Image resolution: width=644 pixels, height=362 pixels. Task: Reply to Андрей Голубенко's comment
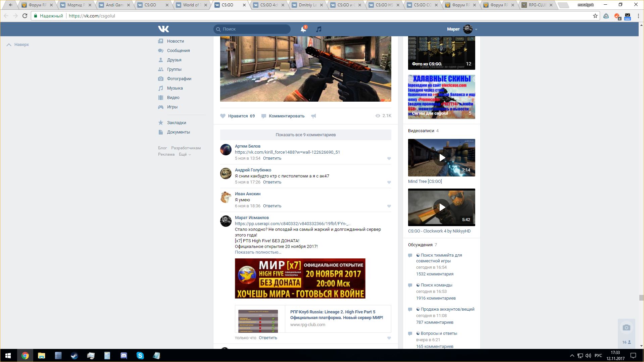pyautogui.click(x=272, y=182)
